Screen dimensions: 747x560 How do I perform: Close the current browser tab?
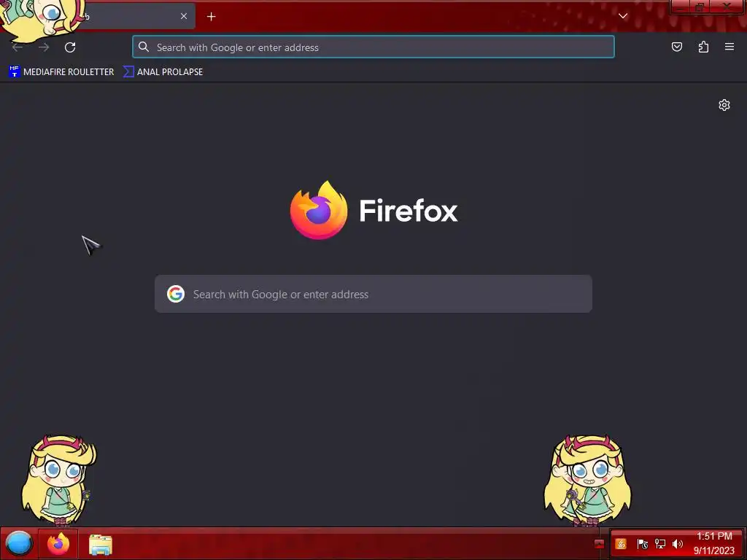(183, 16)
